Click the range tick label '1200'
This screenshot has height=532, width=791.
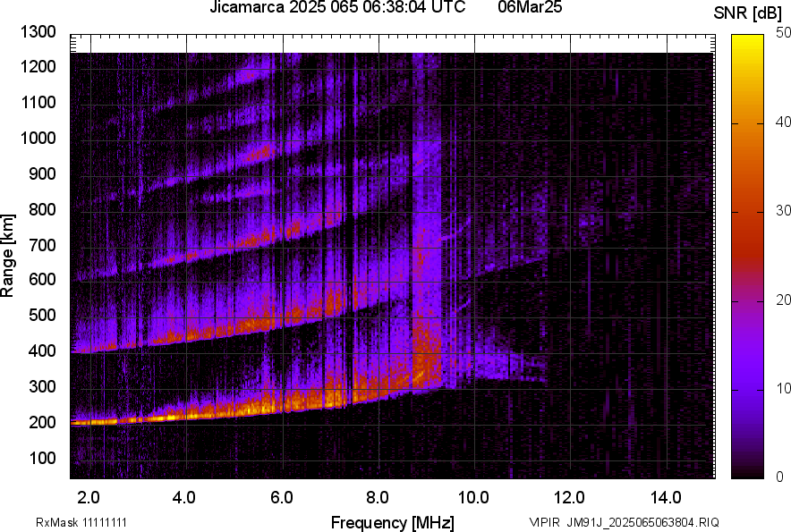[38, 66]
